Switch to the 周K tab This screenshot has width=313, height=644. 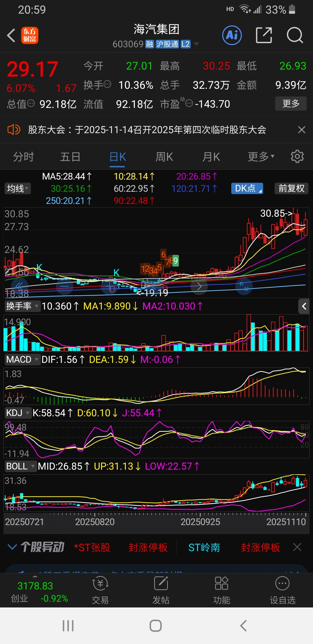click(x=164, y=157)
